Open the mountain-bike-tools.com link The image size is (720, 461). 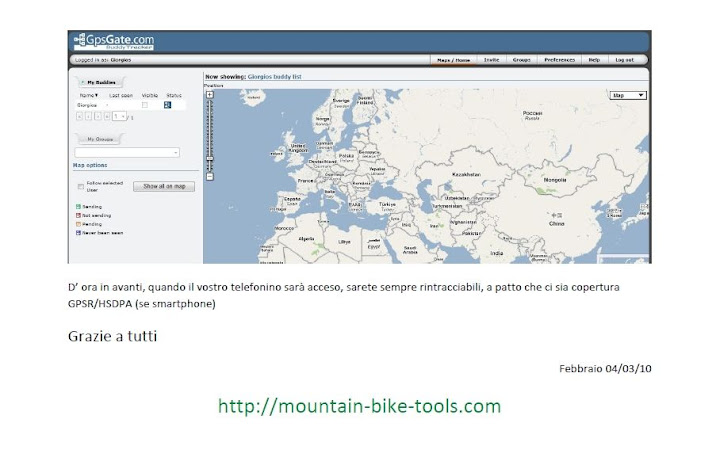(360, 406)
